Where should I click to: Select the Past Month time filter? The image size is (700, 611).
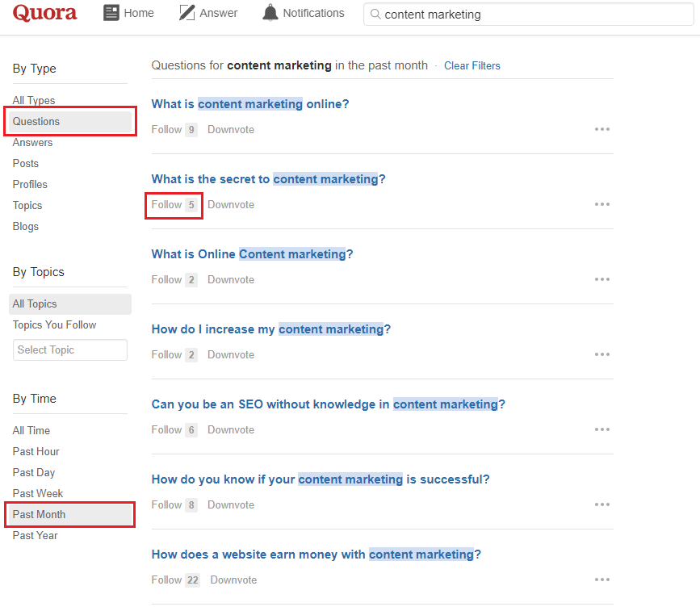point(70,515)
